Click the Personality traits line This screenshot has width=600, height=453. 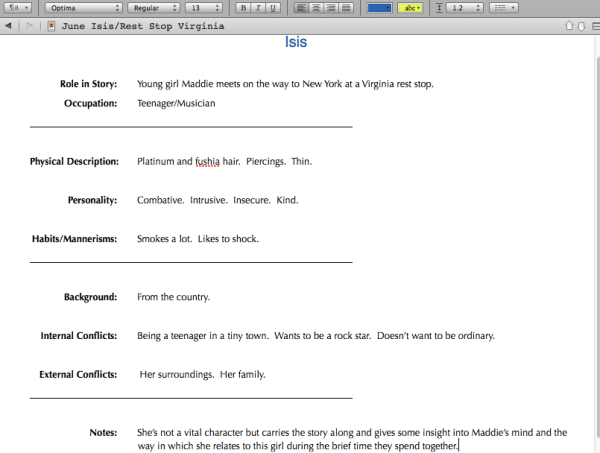218,200
